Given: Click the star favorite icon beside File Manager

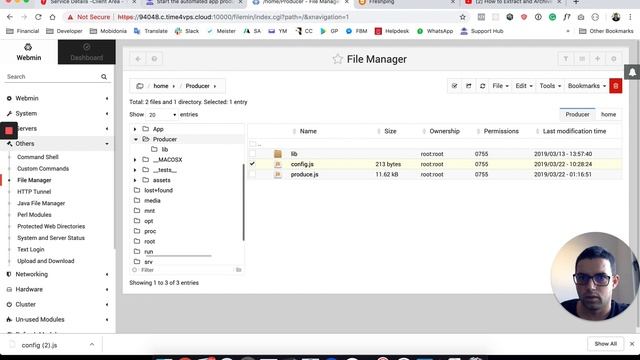Looking at the screenshot, I should click(x=337, y=59).
